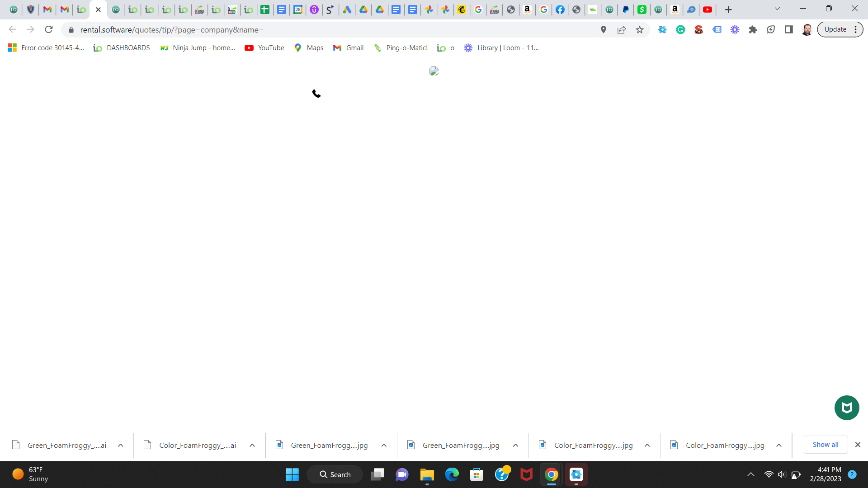This screenshot has height=488, width=868.
Task: Bookmark this page with the star icon
Action: pos(639,30)
